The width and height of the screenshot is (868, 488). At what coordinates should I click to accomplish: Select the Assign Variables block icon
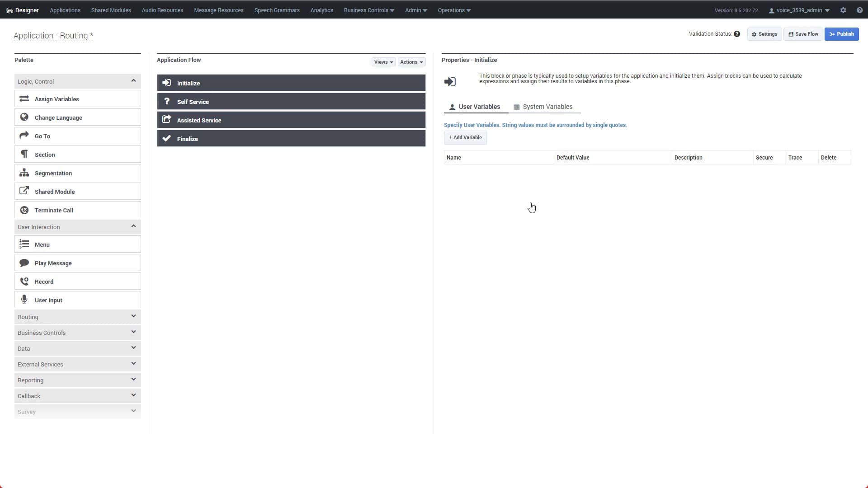click(24, 99)
